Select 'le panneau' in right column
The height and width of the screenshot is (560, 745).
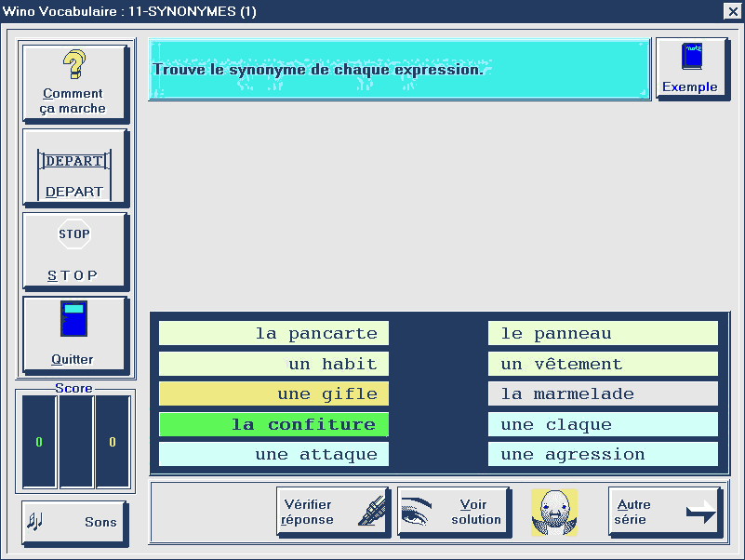coord(603,333)
